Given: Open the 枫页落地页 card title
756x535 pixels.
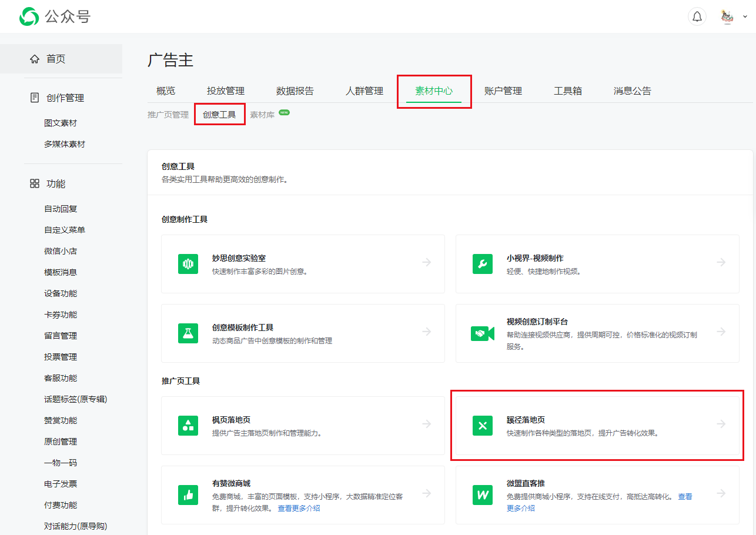Looking at the screenshot, I should tap(231, 420).
